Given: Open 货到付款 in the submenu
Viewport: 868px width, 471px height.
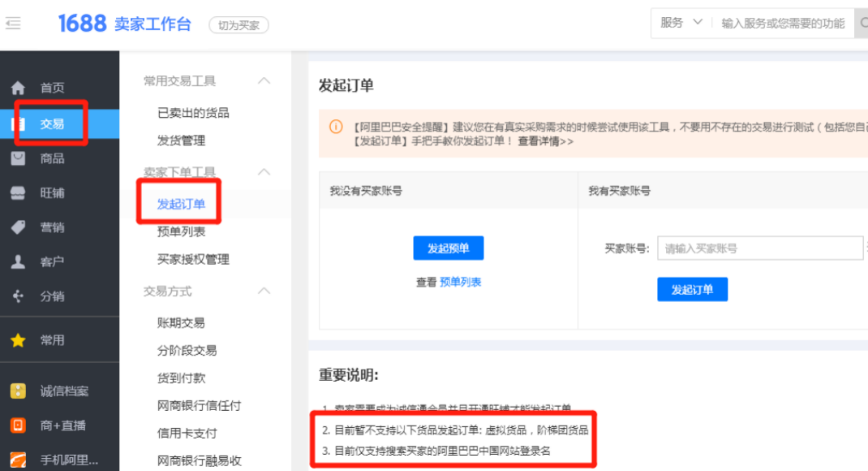Looking at the screenshot, I should pos(181,378).
